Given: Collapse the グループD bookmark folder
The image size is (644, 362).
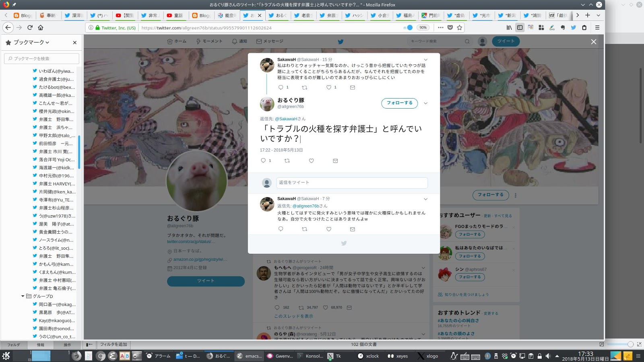Looking at the screenshot, I should 23,296.
